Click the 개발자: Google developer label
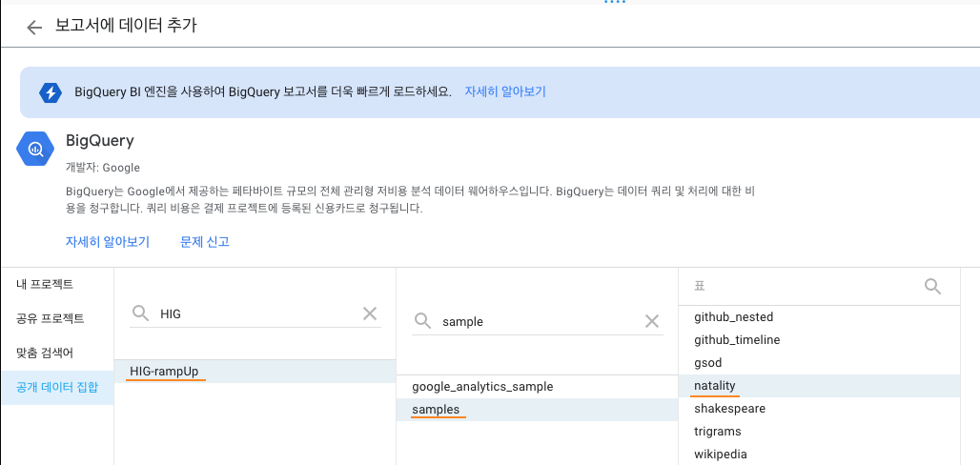 click(103, 168)
